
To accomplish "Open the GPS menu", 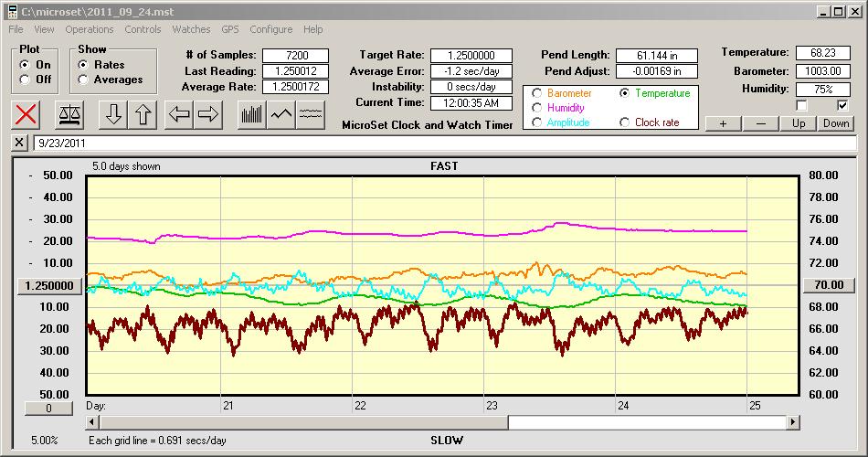I will click(x=229, y=29).
